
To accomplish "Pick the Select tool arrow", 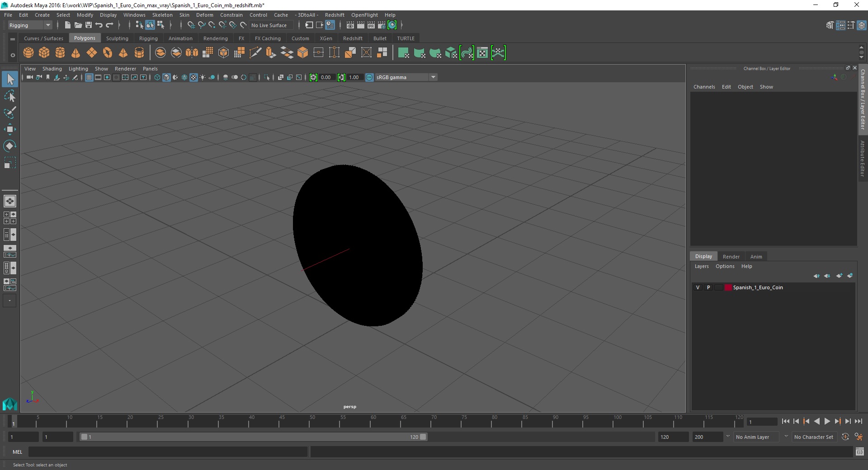I will (9, 79).
